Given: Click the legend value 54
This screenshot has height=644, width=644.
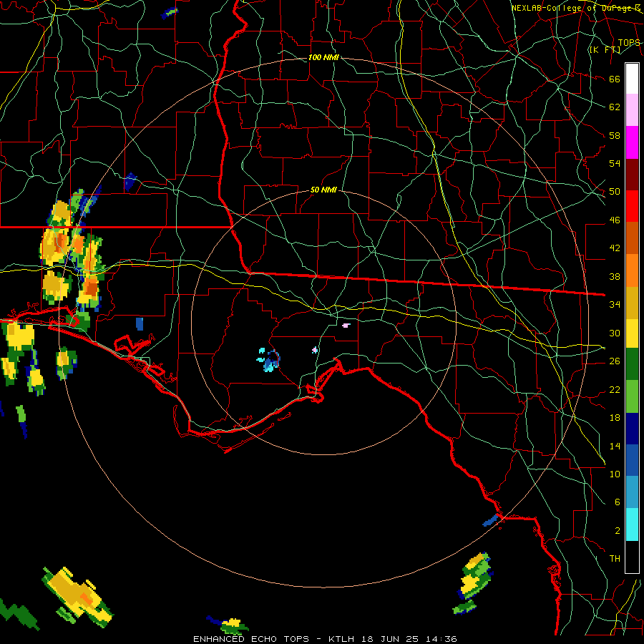Looking at the screenshot, I should coord(615,163).
